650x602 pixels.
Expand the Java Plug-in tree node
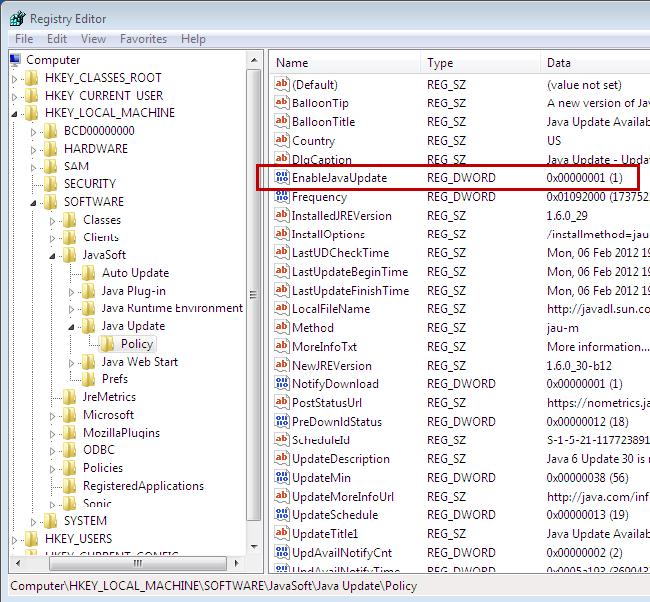(71, 291)
